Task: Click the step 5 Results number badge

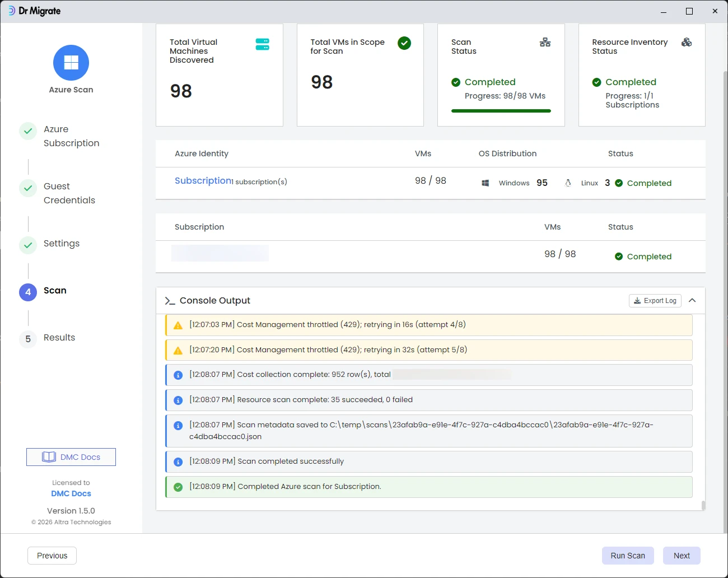Action: click(x=28, y=339)
